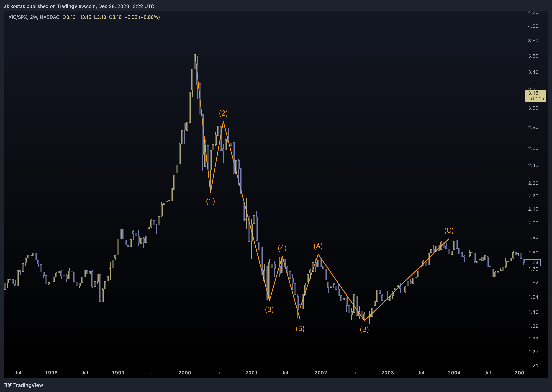Click the 2.45 price level on axis
Screen dimensions: 552x392
(x=533, y=165)
